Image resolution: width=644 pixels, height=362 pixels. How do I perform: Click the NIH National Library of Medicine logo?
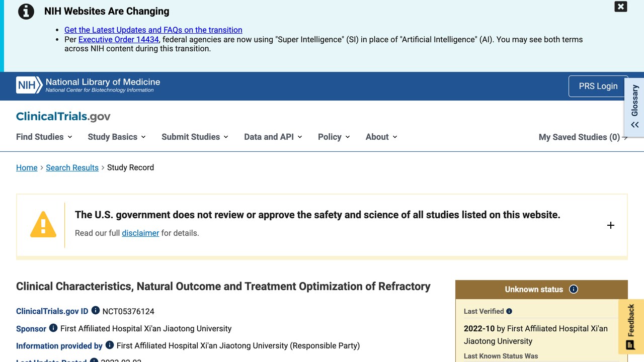[88, 85]
